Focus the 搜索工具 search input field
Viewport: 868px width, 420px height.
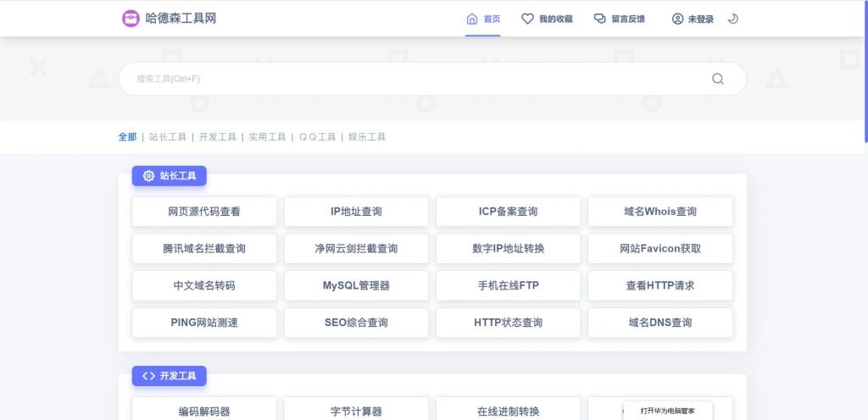415,79
